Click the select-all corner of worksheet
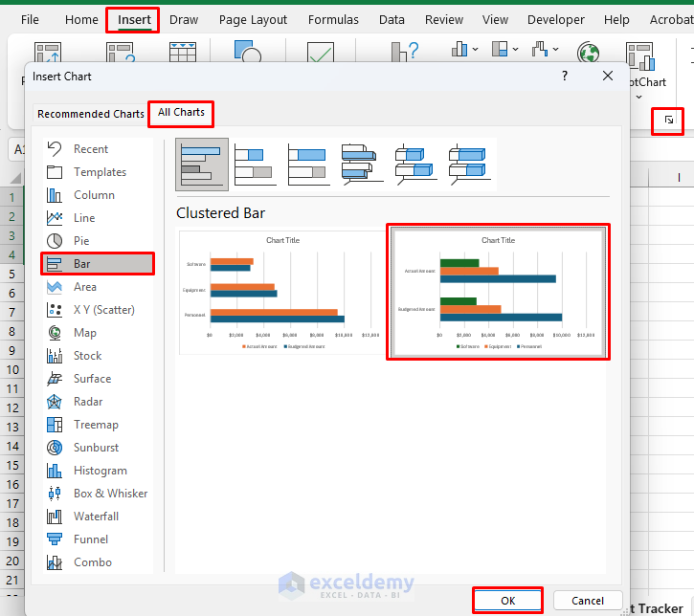This screenshot has width=694, height=616. click(15, 178)
